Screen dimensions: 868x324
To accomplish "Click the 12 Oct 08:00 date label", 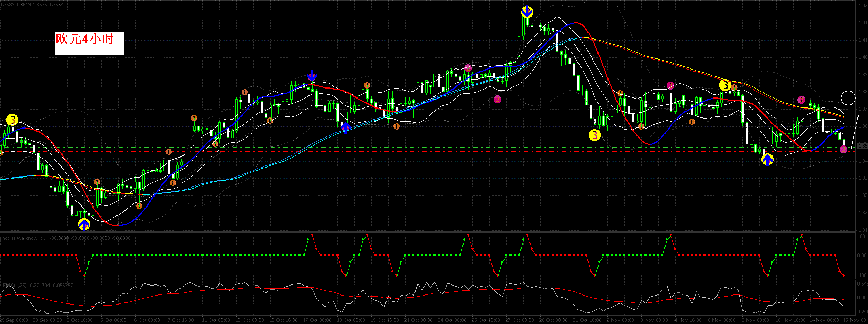I will 249,320.
